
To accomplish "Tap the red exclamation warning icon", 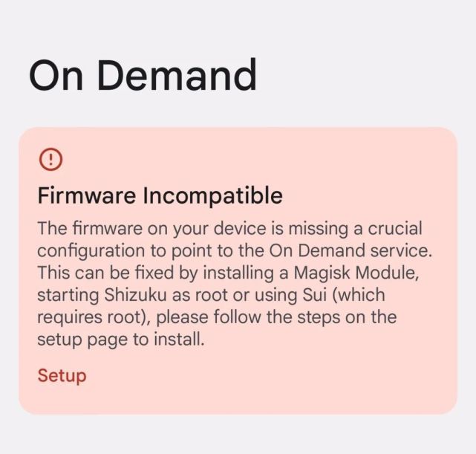I will [x=50, y=159].
